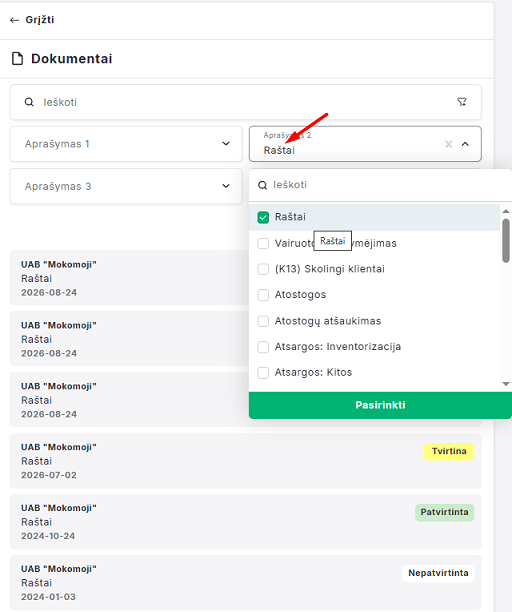Clear the Raštai selection with the X icon
512x612 pixels.
point(449,144)
